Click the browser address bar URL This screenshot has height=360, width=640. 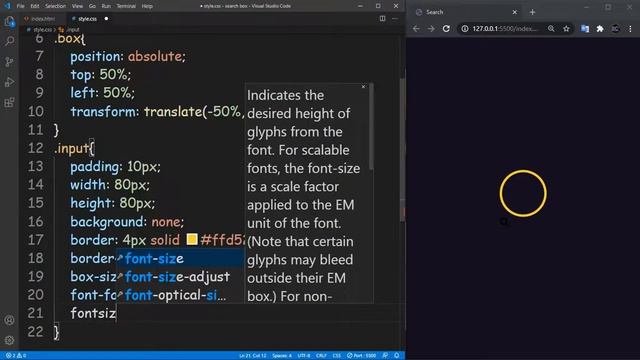tap(505, 29)
